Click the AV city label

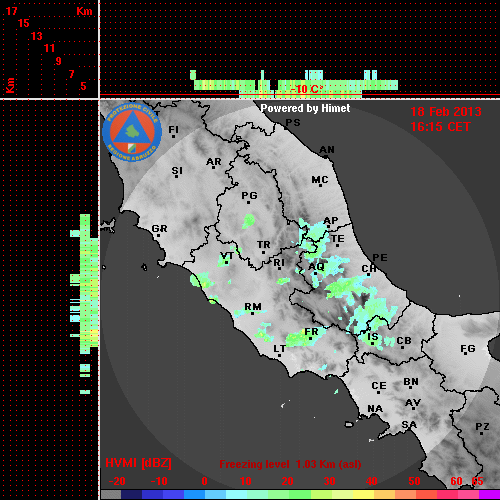click(x=413, y=403)
